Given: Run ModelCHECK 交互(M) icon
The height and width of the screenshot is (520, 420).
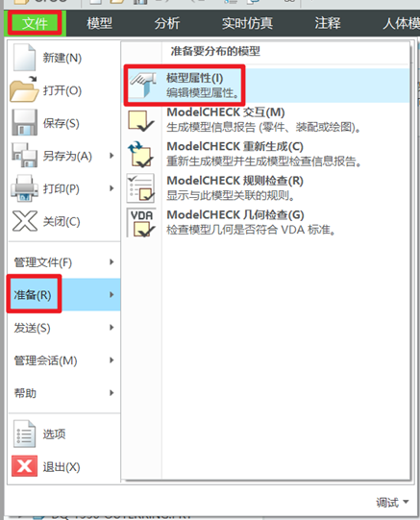Looking at the screenshot, I should [x=141, y=121].
